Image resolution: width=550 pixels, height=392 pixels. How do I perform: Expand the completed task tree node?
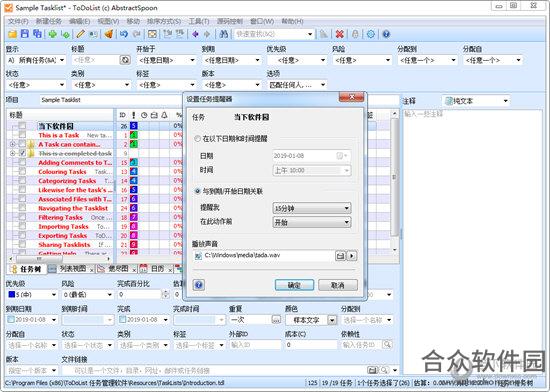pyautogui.click(x=13, y=153)
